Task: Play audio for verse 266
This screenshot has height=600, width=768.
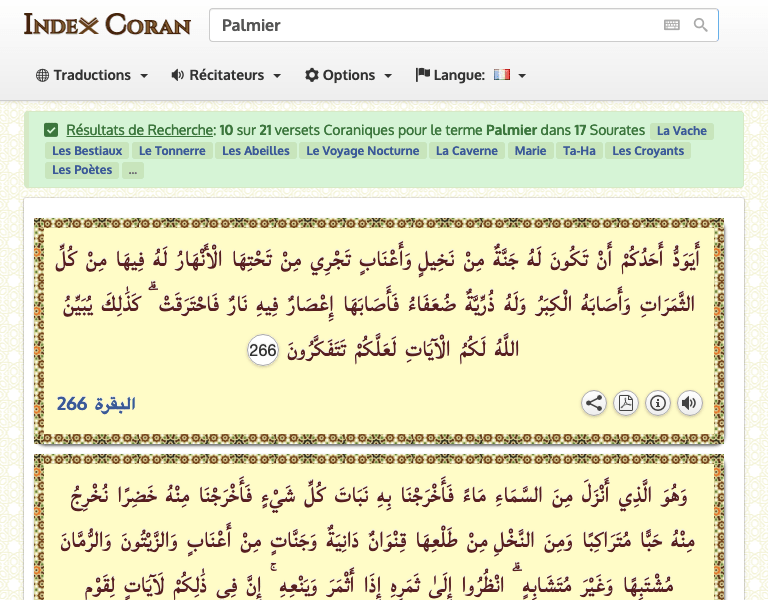Action: pyautogui.click(x=689, y=403)
